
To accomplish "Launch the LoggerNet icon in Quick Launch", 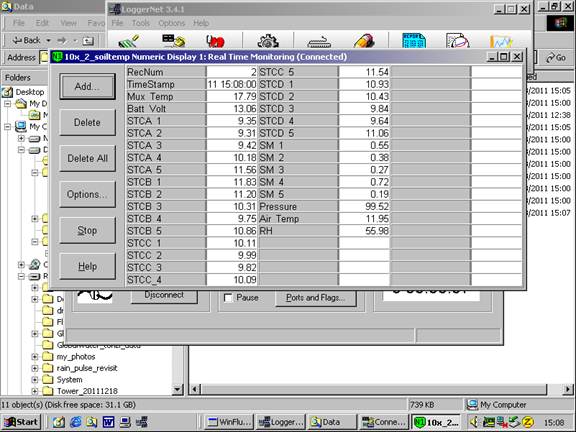I will [x=141, y=422].
